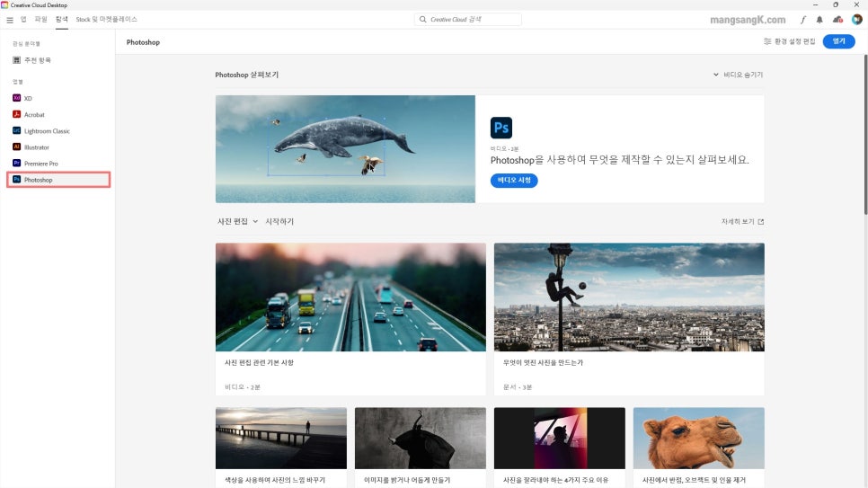Viewport: 868px width, 488px height.
Task: Open the fonts f icon
Action: [802, 20]
